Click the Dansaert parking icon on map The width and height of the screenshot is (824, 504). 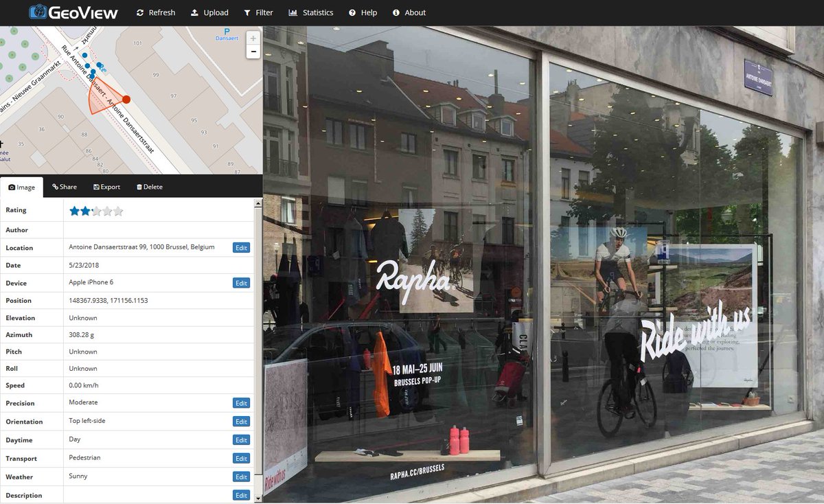click(227, 31)
